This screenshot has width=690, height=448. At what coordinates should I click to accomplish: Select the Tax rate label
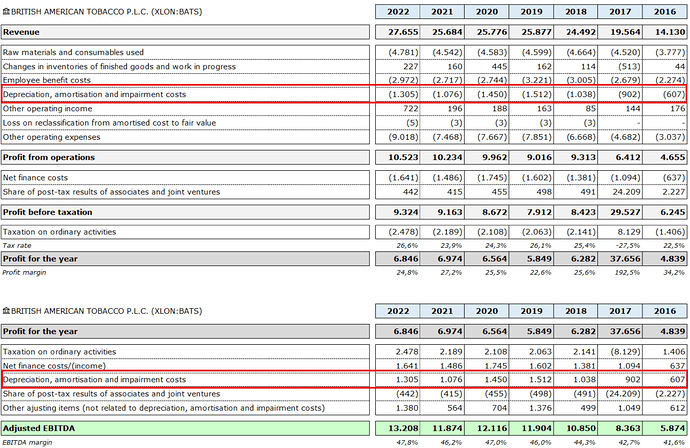pos(17,246)
